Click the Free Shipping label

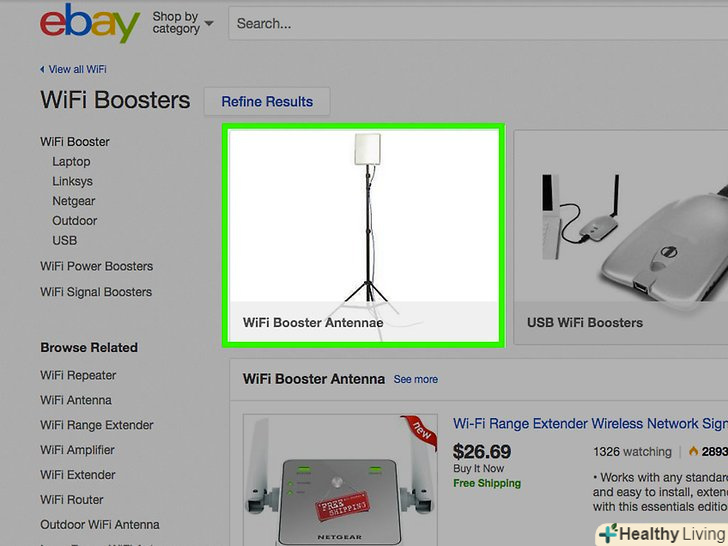click(x=487, y=483)
